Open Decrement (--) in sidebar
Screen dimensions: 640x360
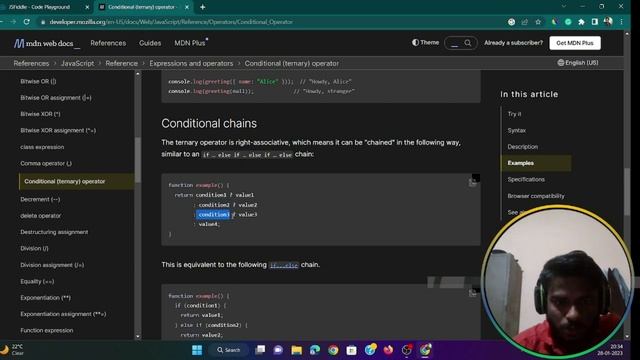tap(40, 199)
